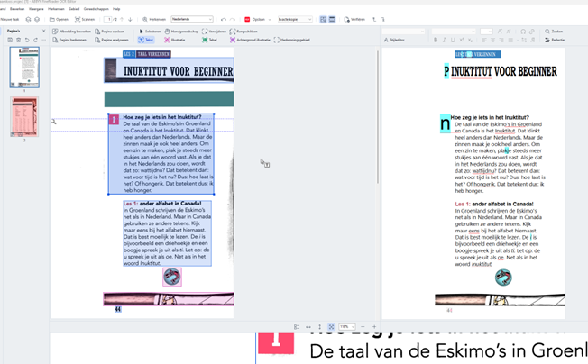Click the Nieuwe taak button
588x364 pixels.
9,19
